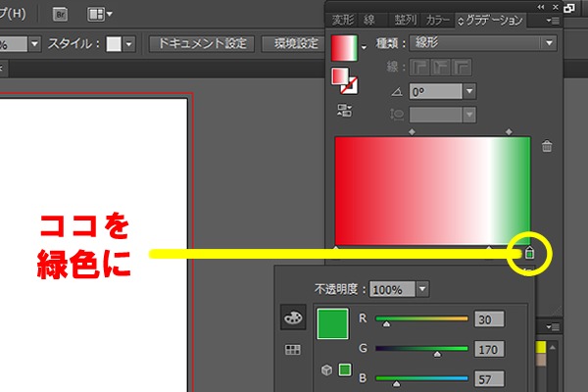Screen dimensions: 588x392
Task: Click the 環境設定 button
Action: (x=296, y=44)
